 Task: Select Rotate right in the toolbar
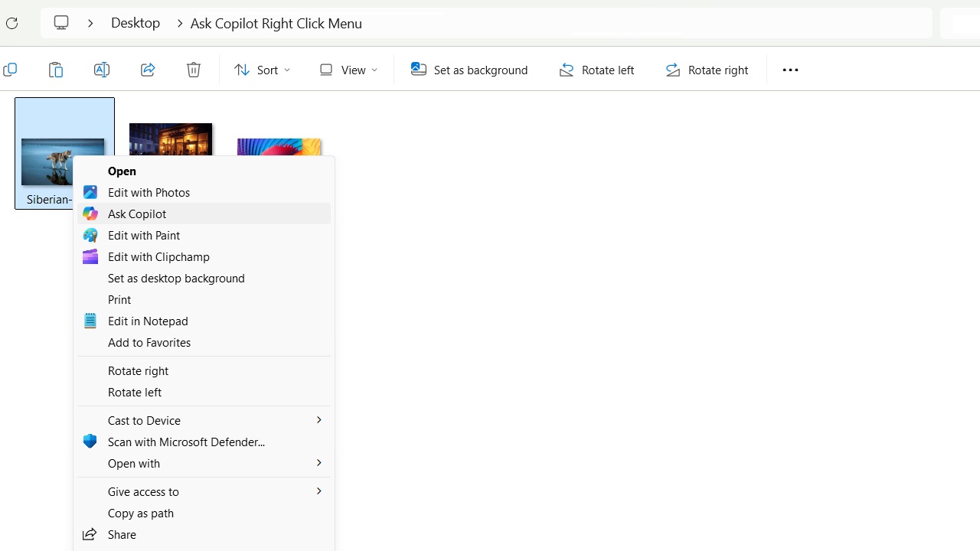[x=706, y=70]
